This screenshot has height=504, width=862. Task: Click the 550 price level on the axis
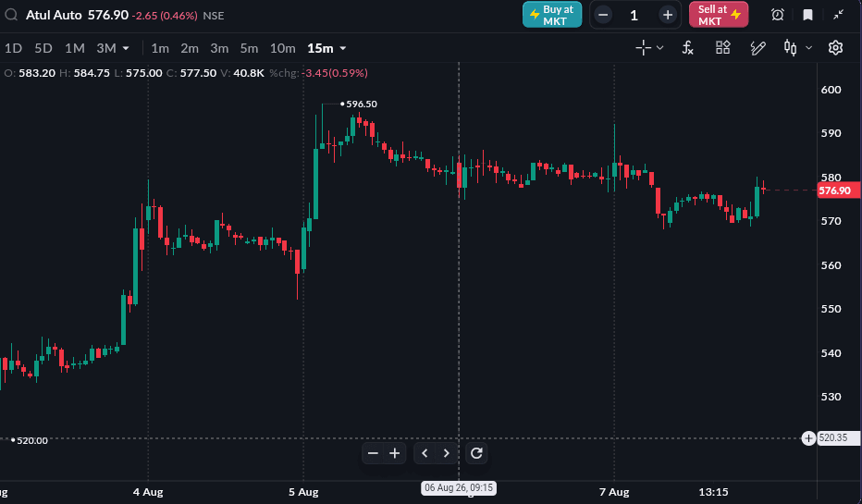[831, 309]
